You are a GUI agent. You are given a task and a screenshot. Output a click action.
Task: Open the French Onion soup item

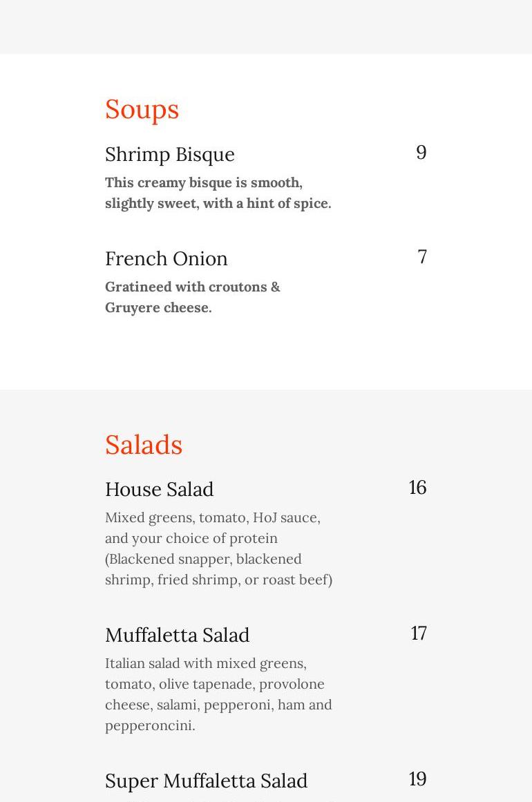pos(166,258)
